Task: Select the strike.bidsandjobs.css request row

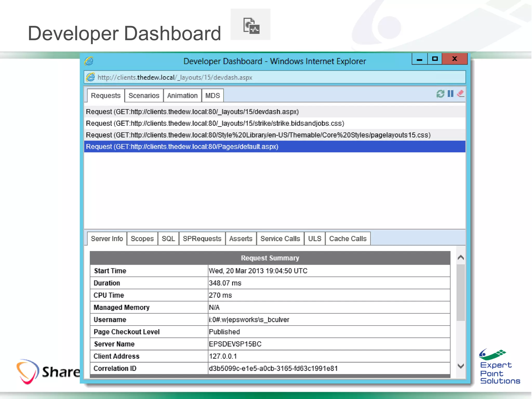Action: click(275, 123)
